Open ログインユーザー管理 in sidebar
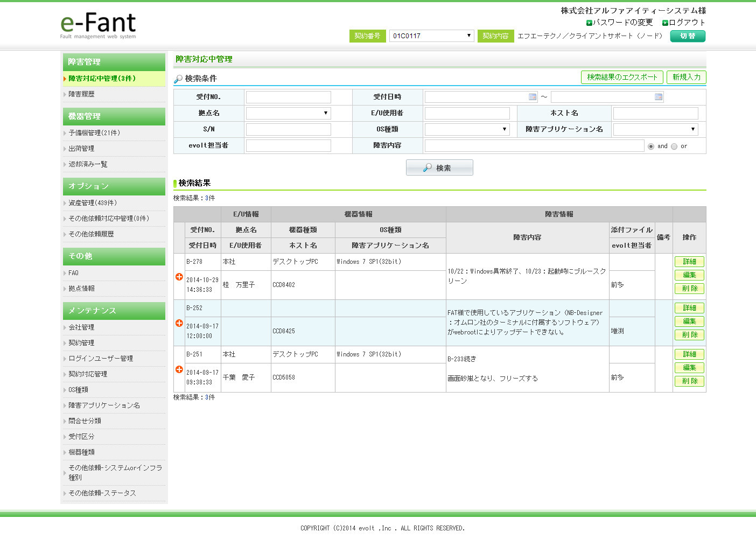This screenshot has width=756, height=539. pyautogui.click(x=101, y=359)
